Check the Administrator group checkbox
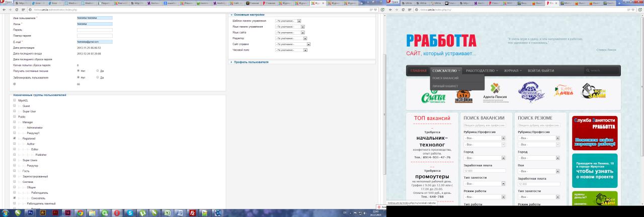The height and width of the screenshot is (217, 644). [x=15, y=128]
